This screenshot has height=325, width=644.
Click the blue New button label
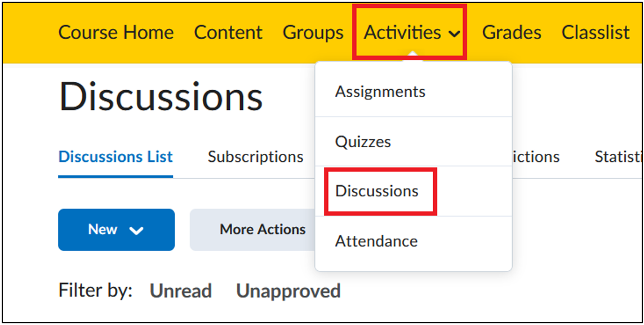pos(103,230)
